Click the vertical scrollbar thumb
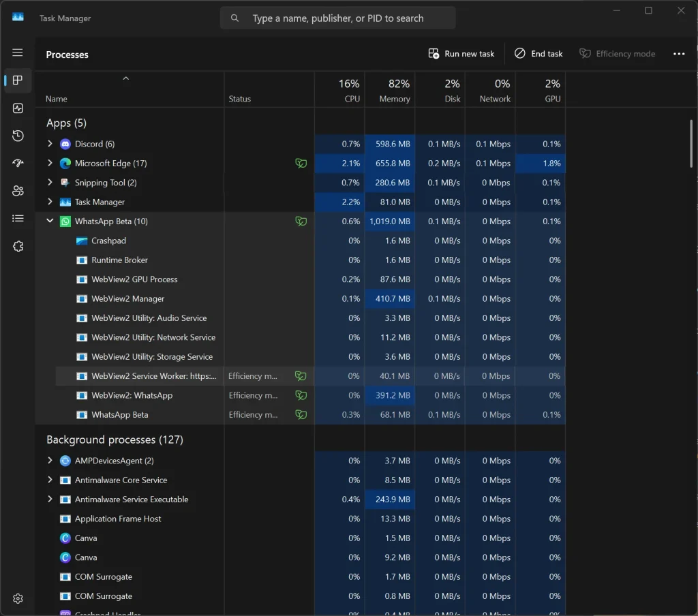Screen dimensions: 698x616 point(691,143)
